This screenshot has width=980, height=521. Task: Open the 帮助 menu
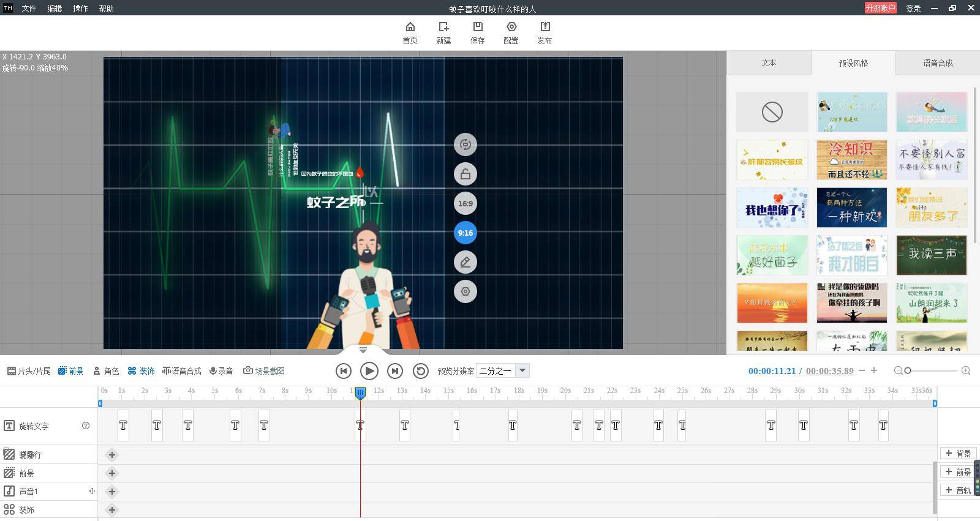[106, 9]
